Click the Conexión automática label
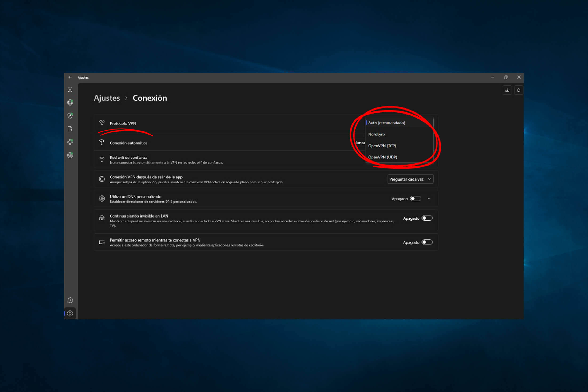This screenshot has width=588, height=392. 128,143
